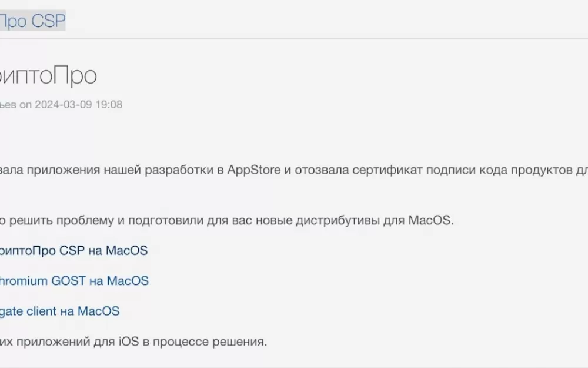This screenshot has height=368, width=588.
Task: Follow the gate client на MacOS link
Action: (59, 311)
